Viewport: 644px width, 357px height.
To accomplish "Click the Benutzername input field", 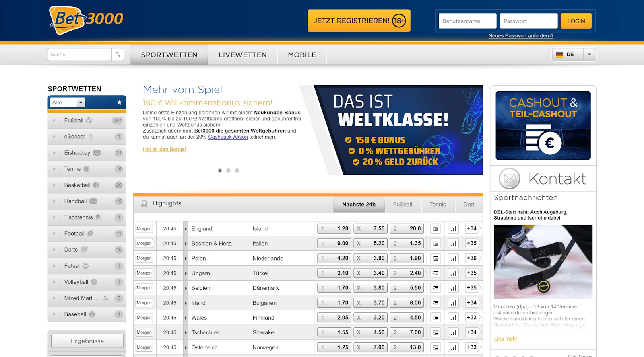I will (467, 21).
